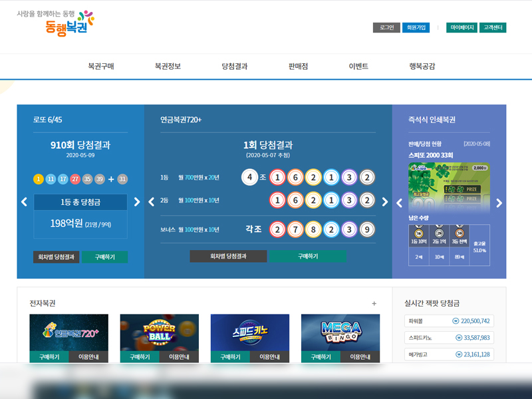532x399 pixels.
Task: Click yellow ball 2 in 2등 row
Action: coord(313,200)
